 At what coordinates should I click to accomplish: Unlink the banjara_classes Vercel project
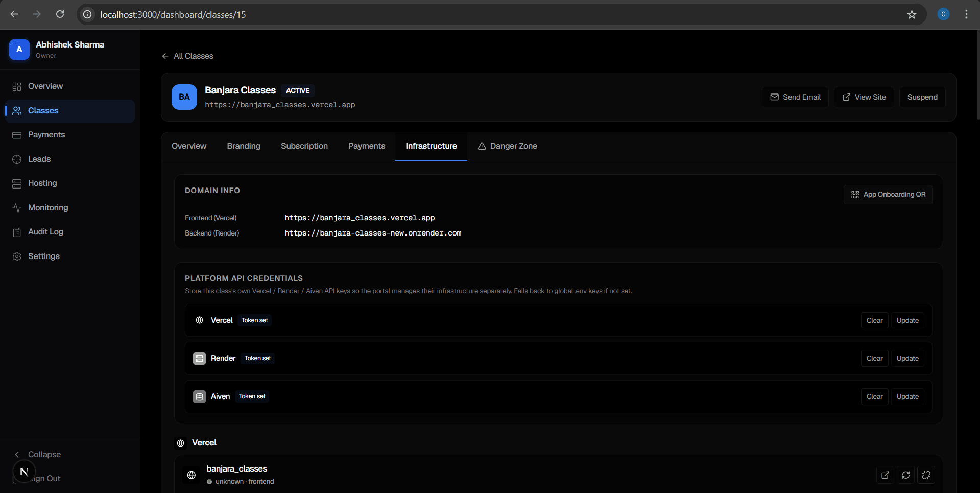coord(926,475)
